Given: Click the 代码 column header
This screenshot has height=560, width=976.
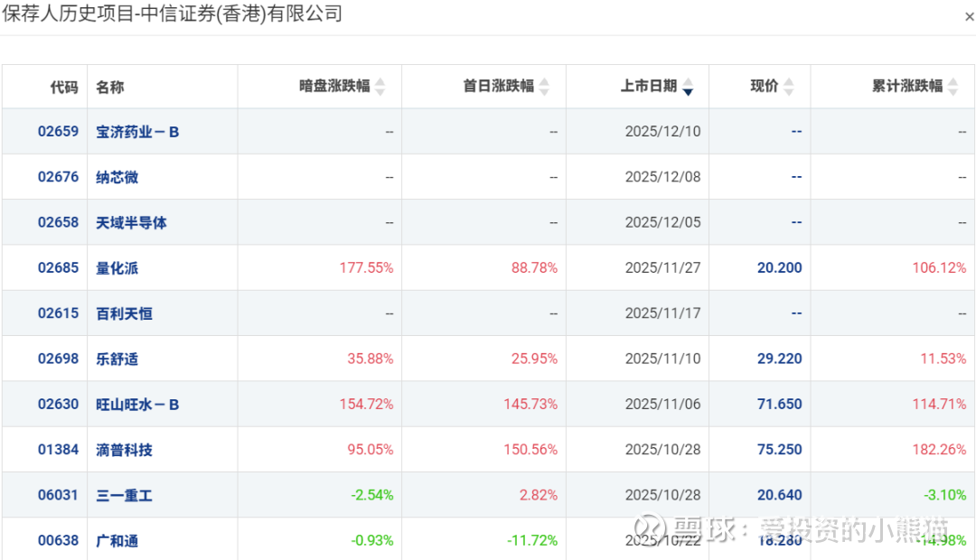Looking at the screenshot, I should tap(64, 87).
